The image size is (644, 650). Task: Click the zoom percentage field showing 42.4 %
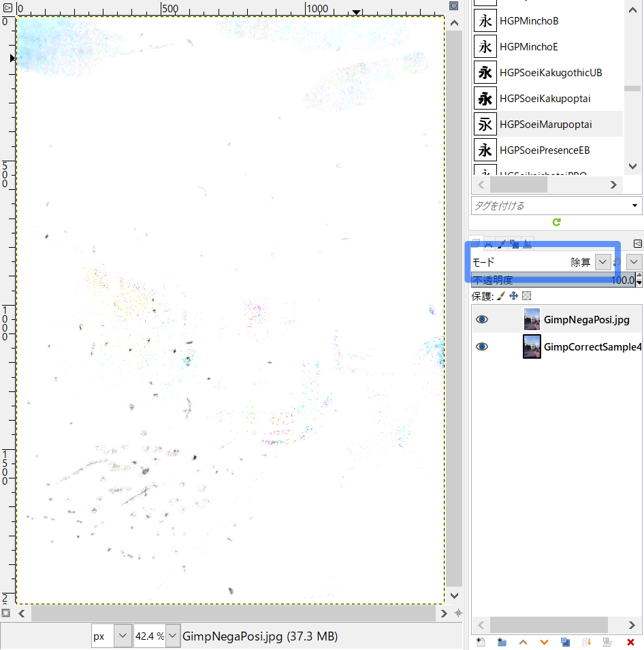[150, 636]
